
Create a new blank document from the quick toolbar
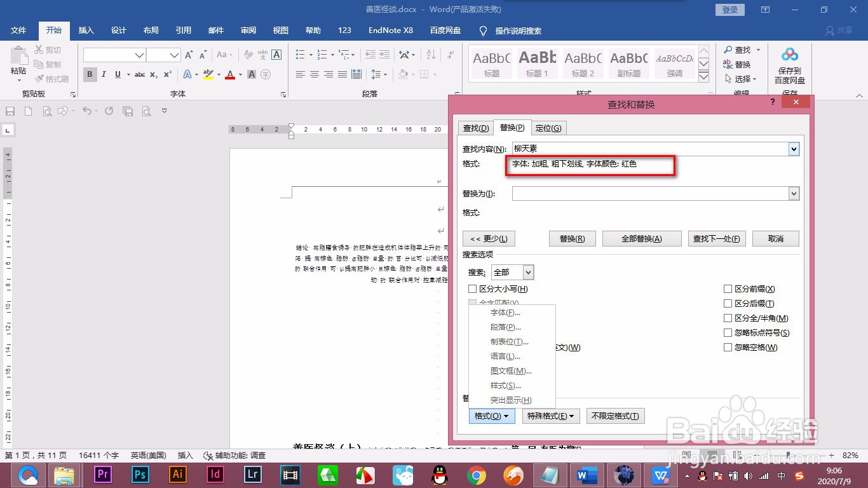pyautogui.click(x=28, y=111)
